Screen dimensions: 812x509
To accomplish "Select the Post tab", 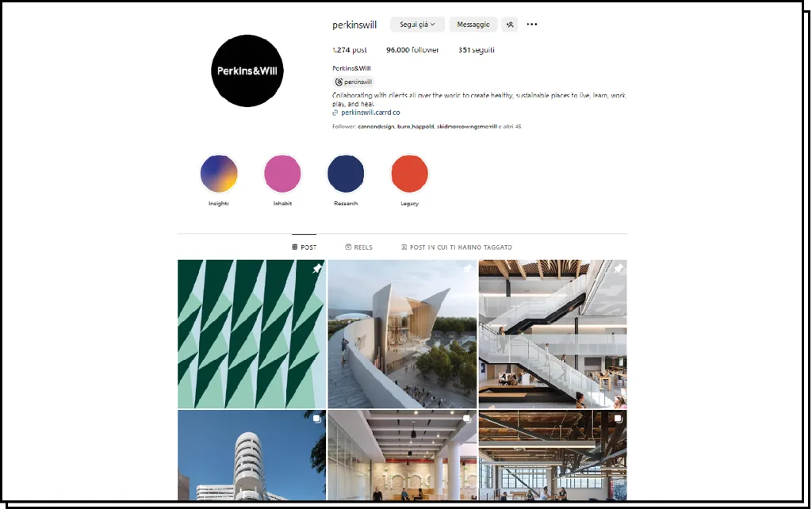I will pyautogui.click(x=304, y=247).
